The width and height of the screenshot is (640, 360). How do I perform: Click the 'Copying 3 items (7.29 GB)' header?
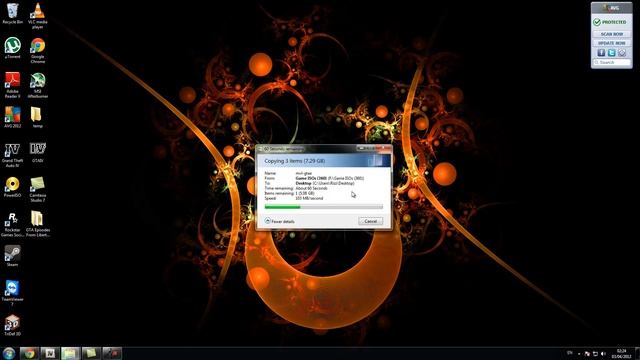[294, 161]
